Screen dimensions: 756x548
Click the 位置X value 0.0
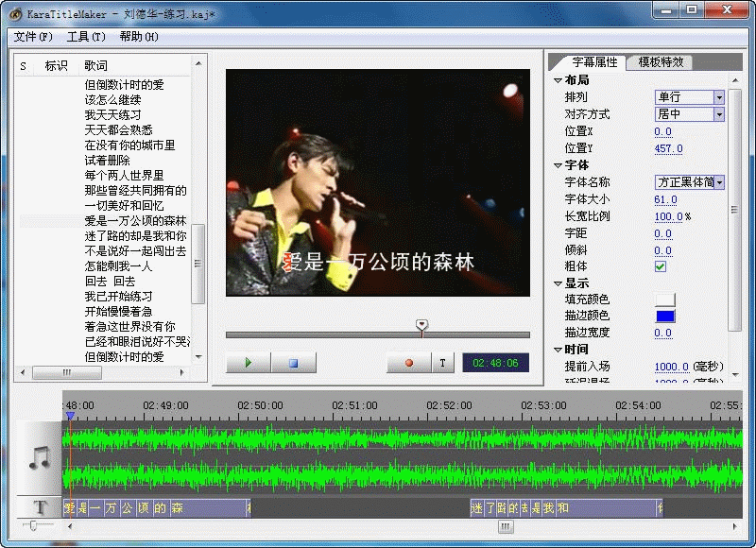[663, 131]
